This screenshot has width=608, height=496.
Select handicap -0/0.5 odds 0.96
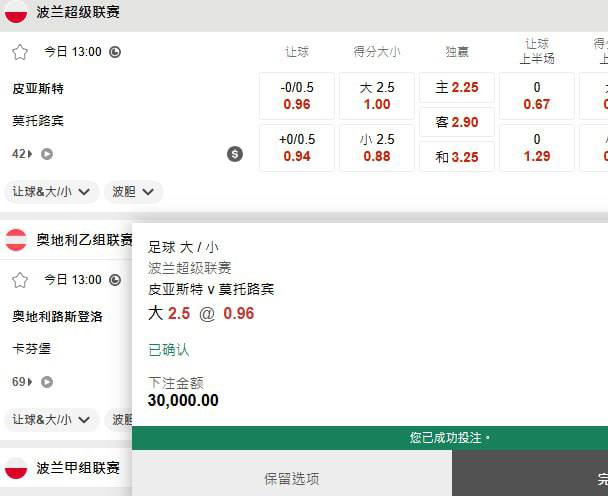tap(297, 96)
